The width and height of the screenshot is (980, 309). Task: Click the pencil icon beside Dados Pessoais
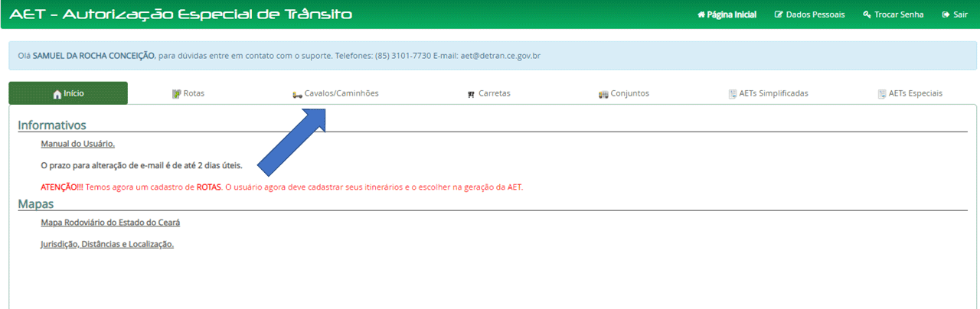(779, 15)
